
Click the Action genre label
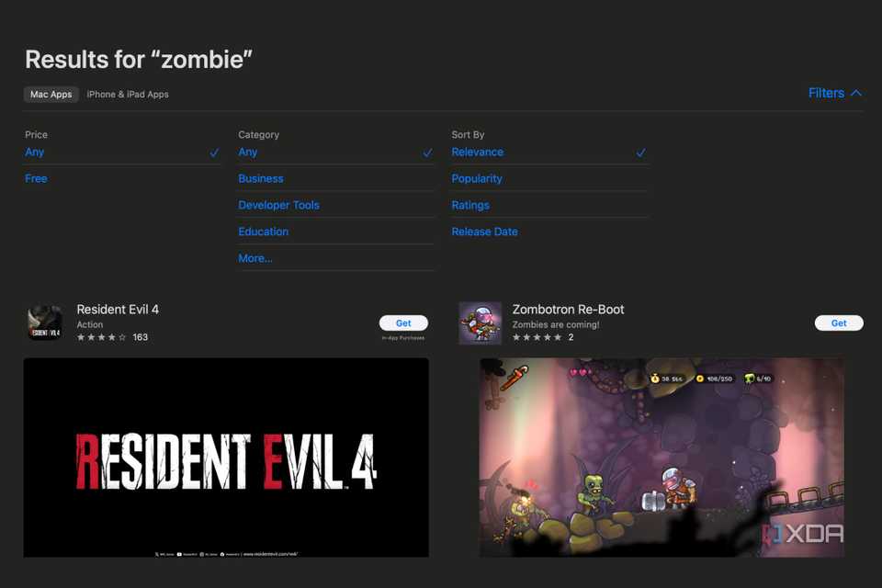click(x=90, y=324)
